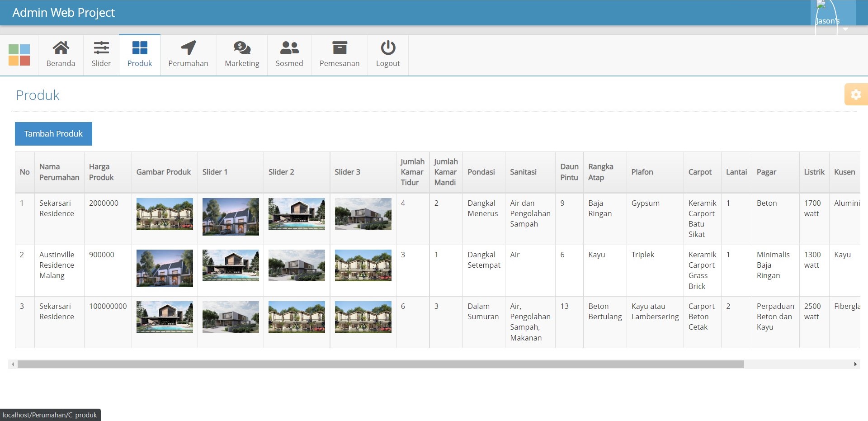Open Austinville Residence Gambar Produk thumbnail
Image resolution: width=868 pixels, height=421 pixels.
tap(164, 268)
